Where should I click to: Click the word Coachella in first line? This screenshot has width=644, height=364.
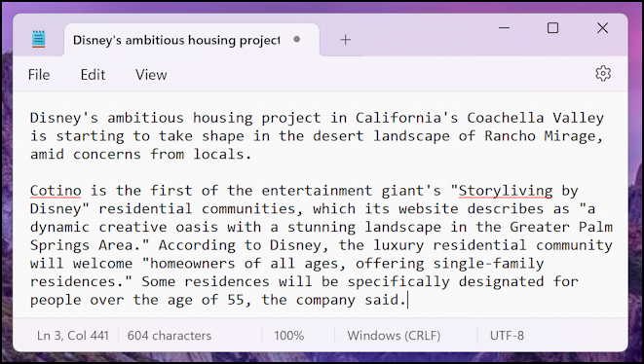[506, 118]
